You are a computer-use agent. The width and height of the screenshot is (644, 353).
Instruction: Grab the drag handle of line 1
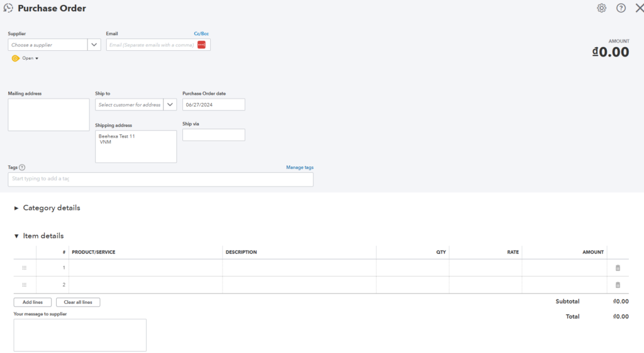pos(25,268)
